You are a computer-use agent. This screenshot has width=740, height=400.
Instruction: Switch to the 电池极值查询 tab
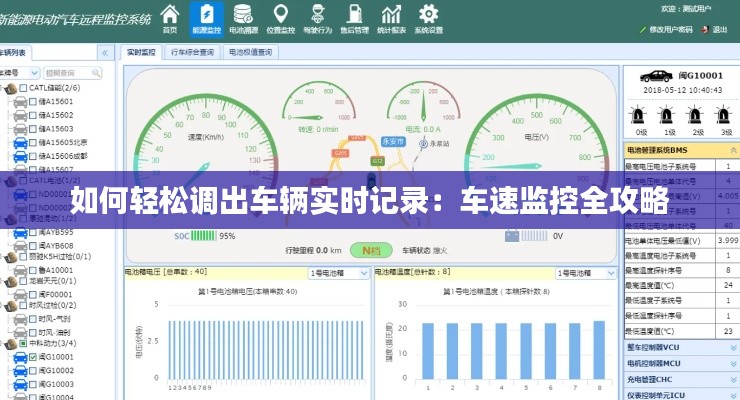pos(250,52)
